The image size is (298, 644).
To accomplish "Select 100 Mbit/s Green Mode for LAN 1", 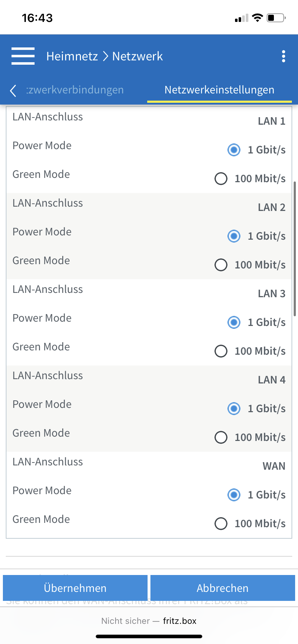I will (x=221, y=178).
